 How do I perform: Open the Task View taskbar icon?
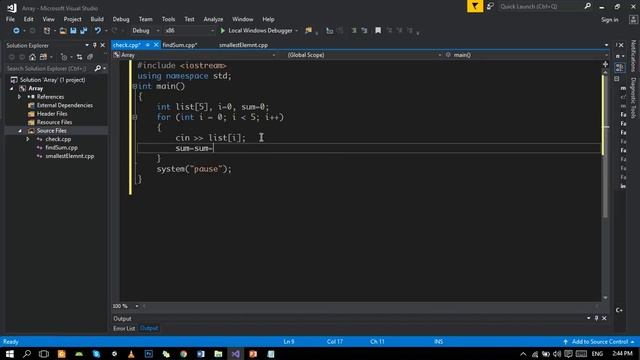coord(44,354)
